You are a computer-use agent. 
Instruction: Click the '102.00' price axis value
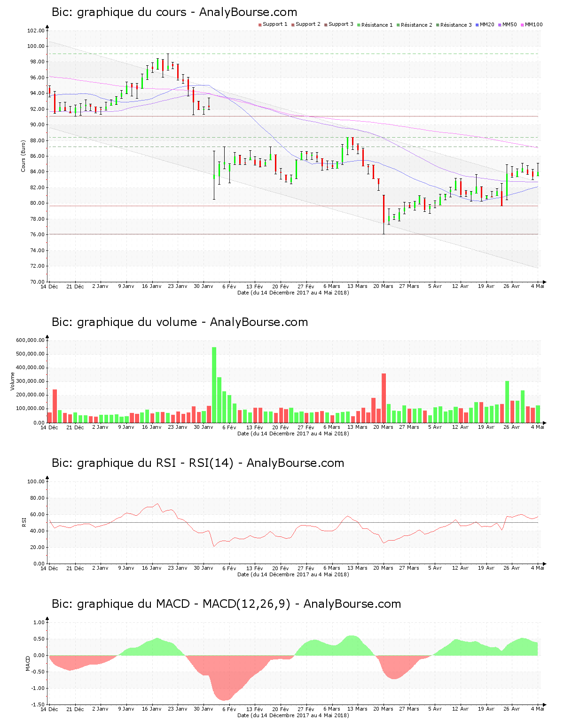pos(36,31)
